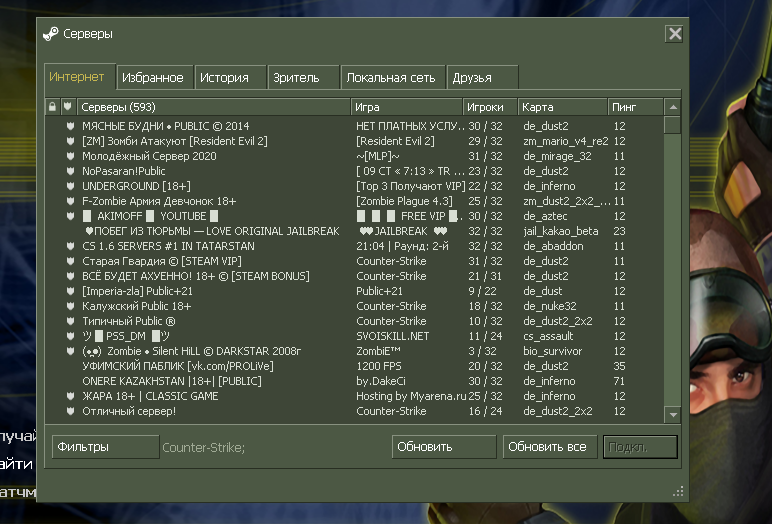Click the resize grip at window corner

point(678,491)
